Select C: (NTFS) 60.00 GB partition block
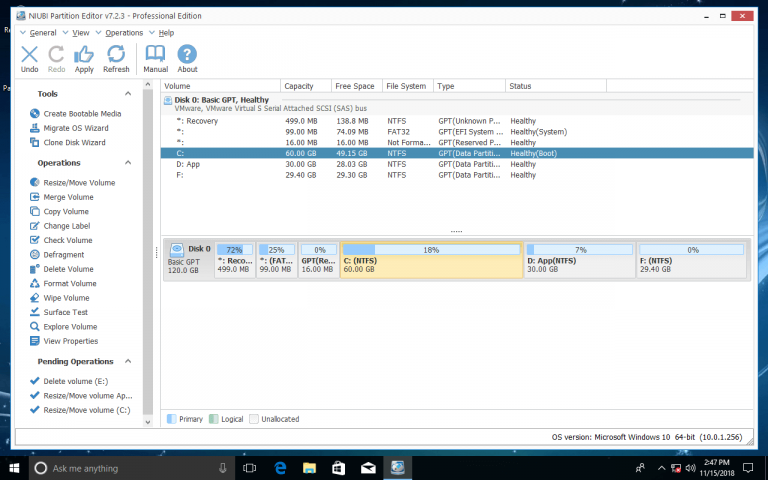The width and height of the screenshot is (768, 480). [x=432, y=260]
